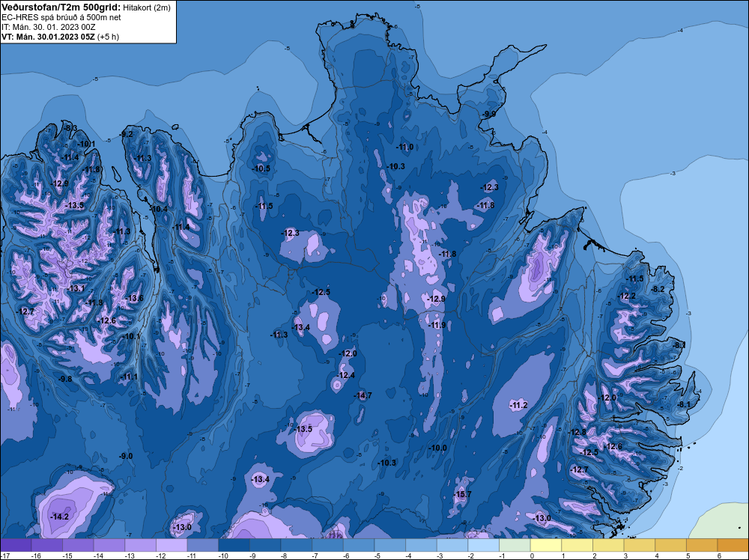
Task: Select the -10.4 temperature reading
Action: click(159, 209)
